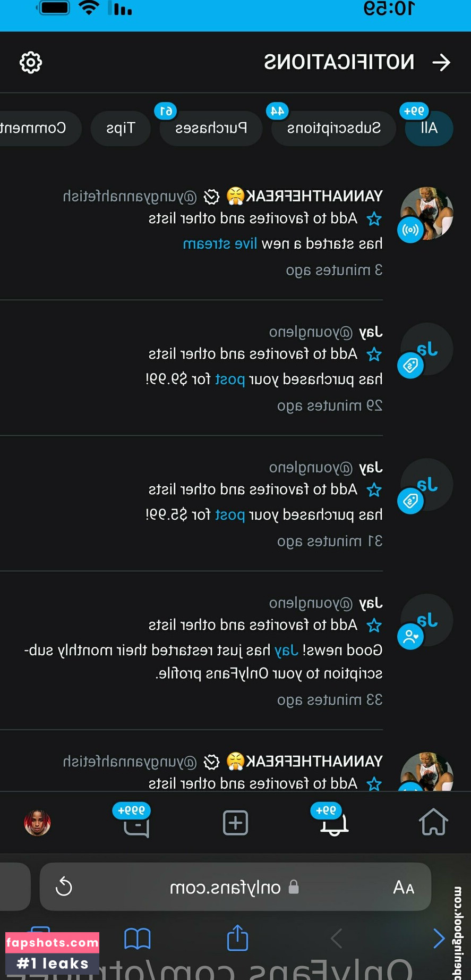Create a new post with plus icon
Screen dimensions: 471x980
point(235,823)
